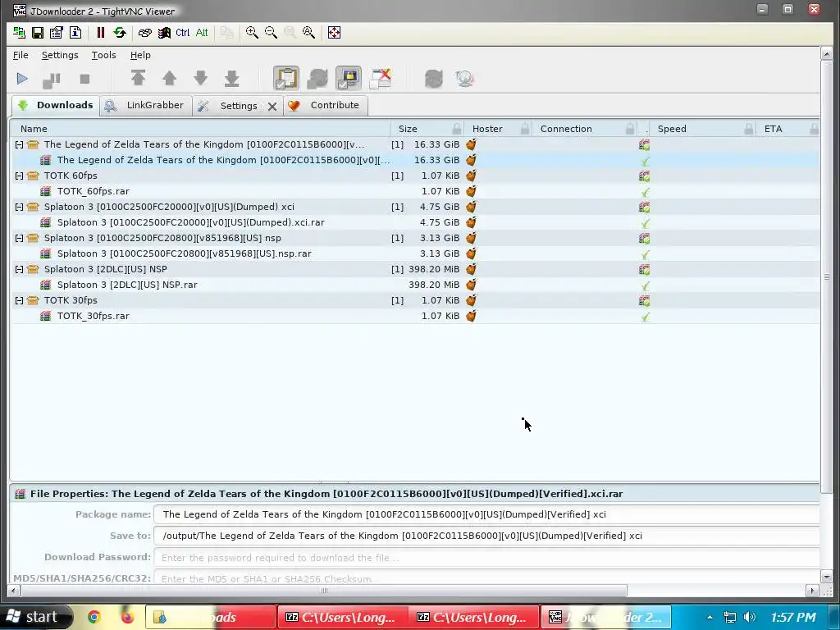Close the Settings tab
The height and width of the screenshot is (630, 840).
[x=272, y=107]
